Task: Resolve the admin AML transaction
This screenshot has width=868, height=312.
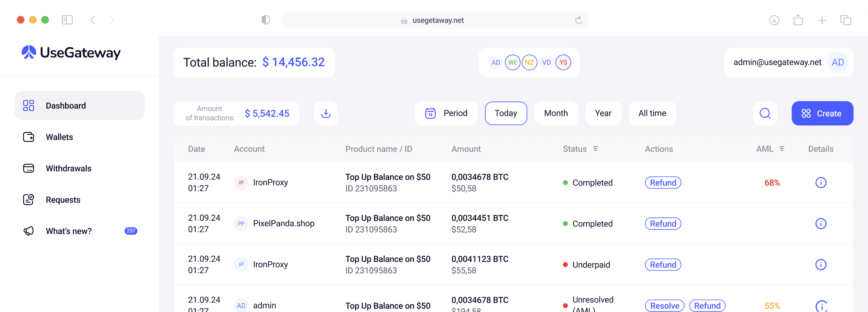Action: [665, 306]
